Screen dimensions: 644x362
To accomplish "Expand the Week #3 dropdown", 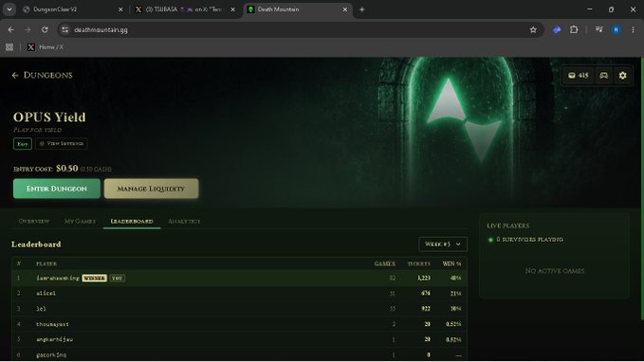I will tap(443, 244).
